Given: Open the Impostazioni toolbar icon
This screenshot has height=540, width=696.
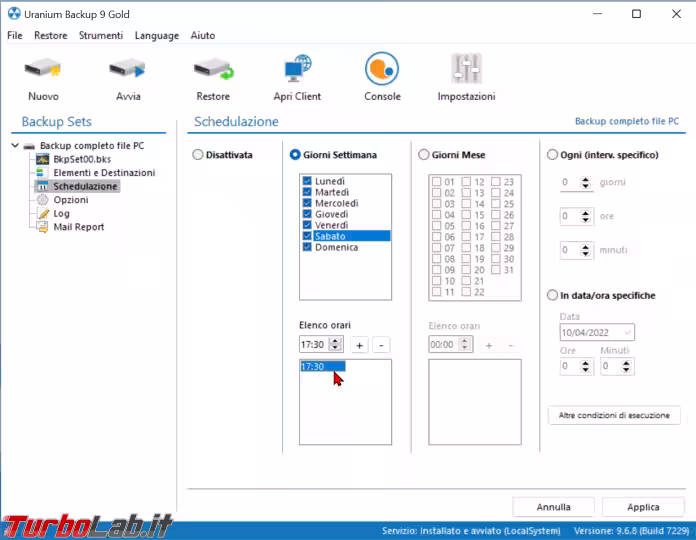Looking at the screenshot, I should pyautogui.click(x=467, y=69).
